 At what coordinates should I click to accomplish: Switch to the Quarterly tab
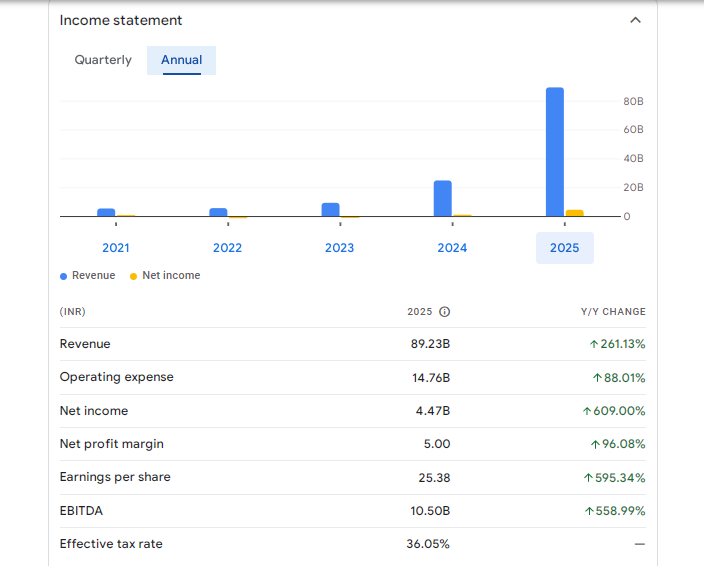click(x=103, y=60)
